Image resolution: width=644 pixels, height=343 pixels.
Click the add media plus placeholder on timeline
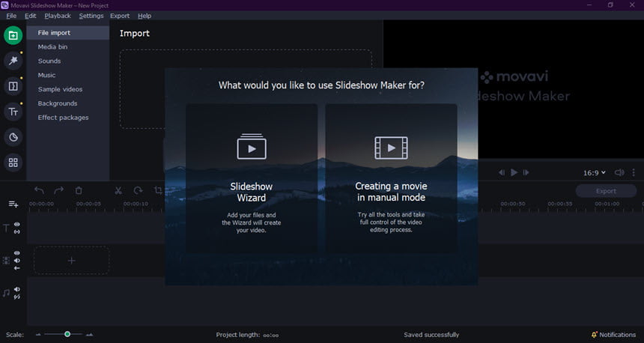71,261
